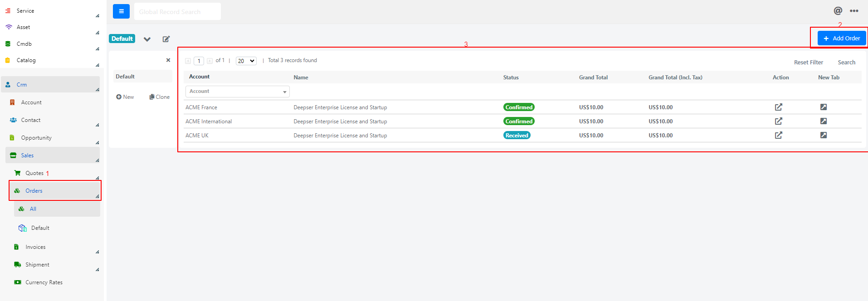Sort by the Grand Total column header
This screenshot has height=301, width=868.
point(593,78)
